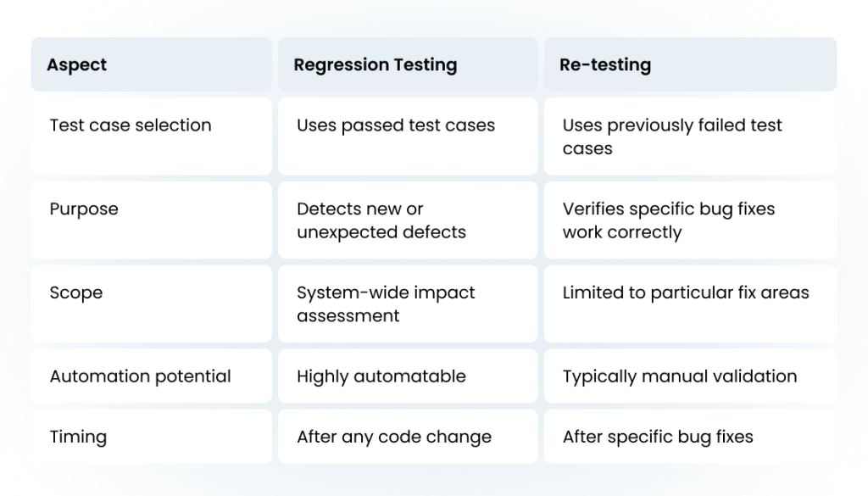Select the Highly automatable cell
The width and height of the screenshot is (868, 496).
pyautogui.click(x=408, y=376)
